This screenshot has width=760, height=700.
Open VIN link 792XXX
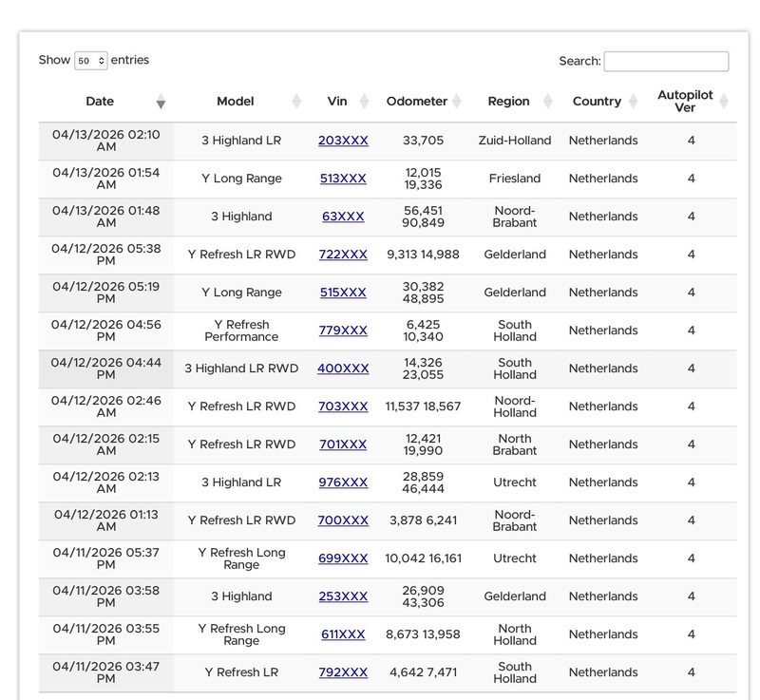point(343,672)
